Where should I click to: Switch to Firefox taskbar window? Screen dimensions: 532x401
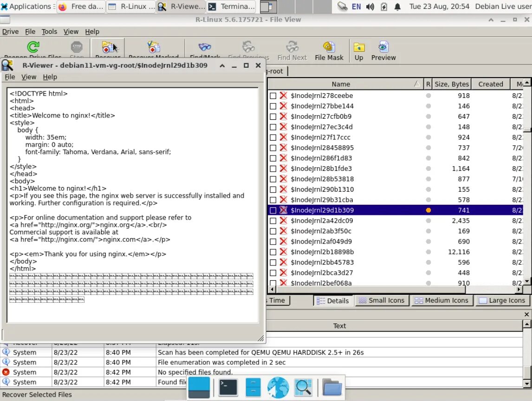tap(81, 6)
